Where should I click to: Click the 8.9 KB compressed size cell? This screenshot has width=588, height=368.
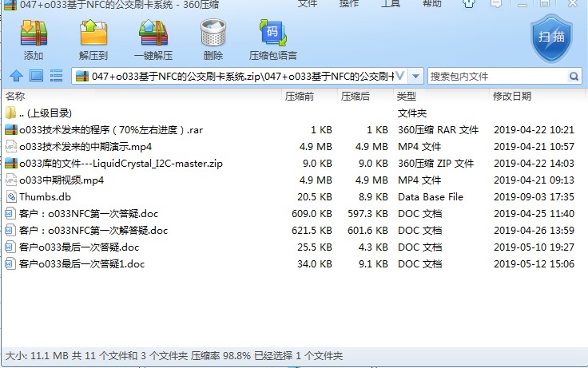click(373, 196)
